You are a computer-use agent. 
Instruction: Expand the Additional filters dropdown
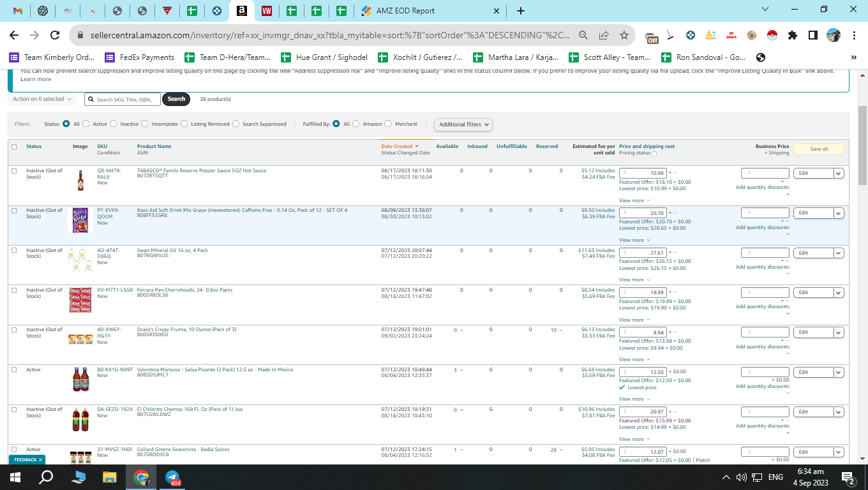(x=463, y=124)
